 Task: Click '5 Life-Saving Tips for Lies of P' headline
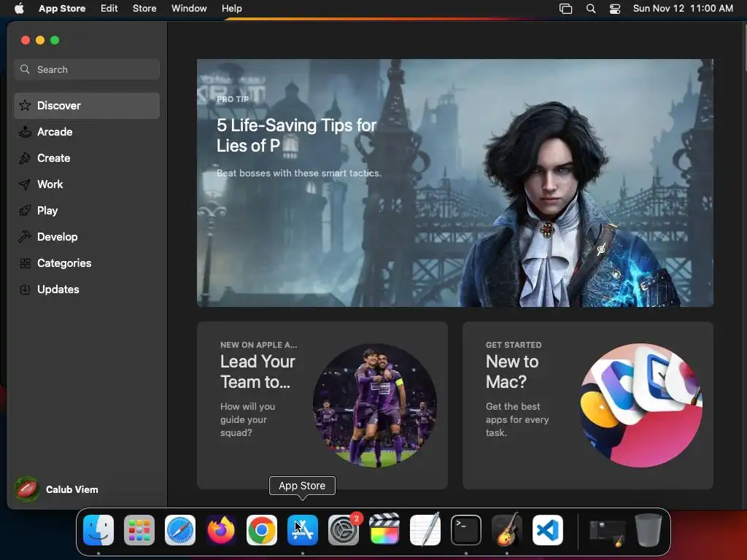tap(296, 135)
